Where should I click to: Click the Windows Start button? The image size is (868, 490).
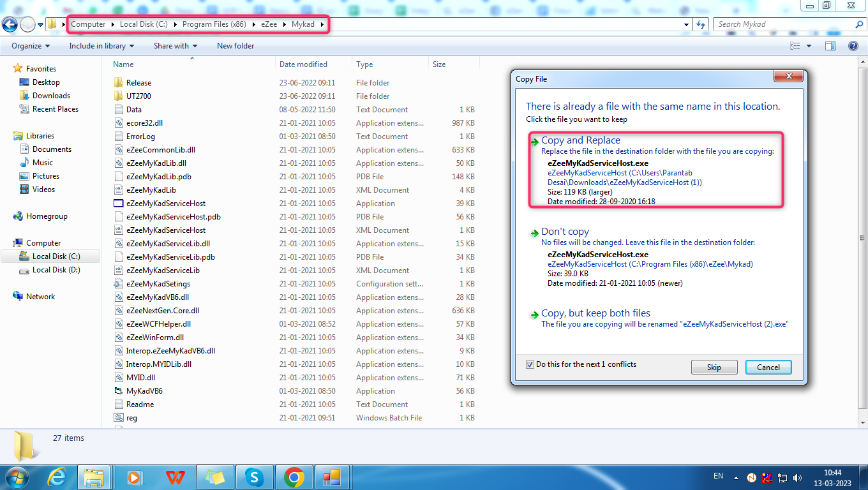point(17,477)
